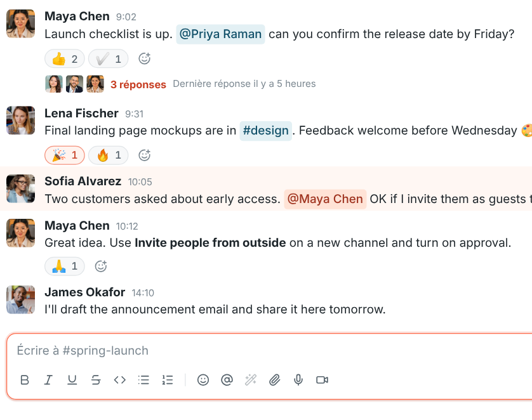Toggle fire reaction on Lena's message
This screenshot has height=420, width=532.
click(108, 155)
